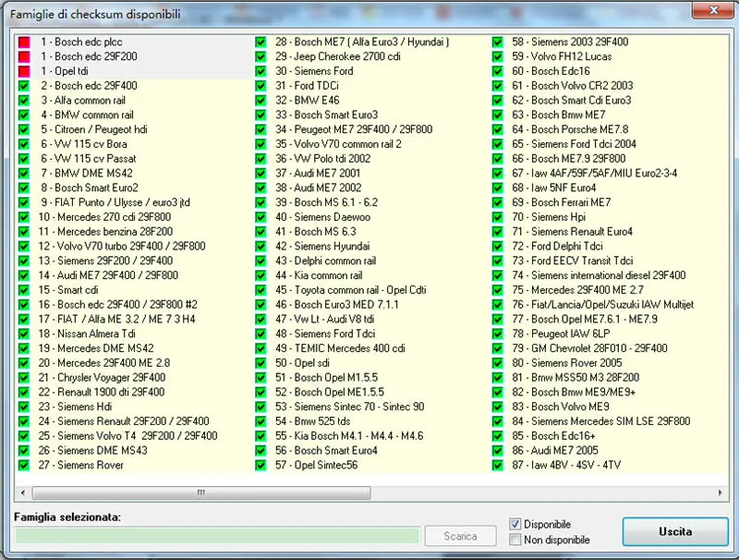Select 79 - GM Chevrolet 28F010 - 29F400
739x560 pixels.
point(590,348)
